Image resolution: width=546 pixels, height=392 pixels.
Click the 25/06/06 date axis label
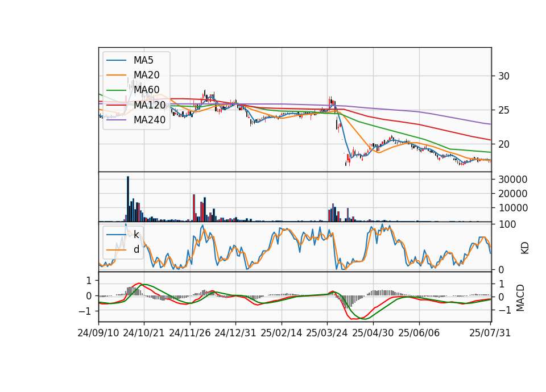(x=419, y=333)
